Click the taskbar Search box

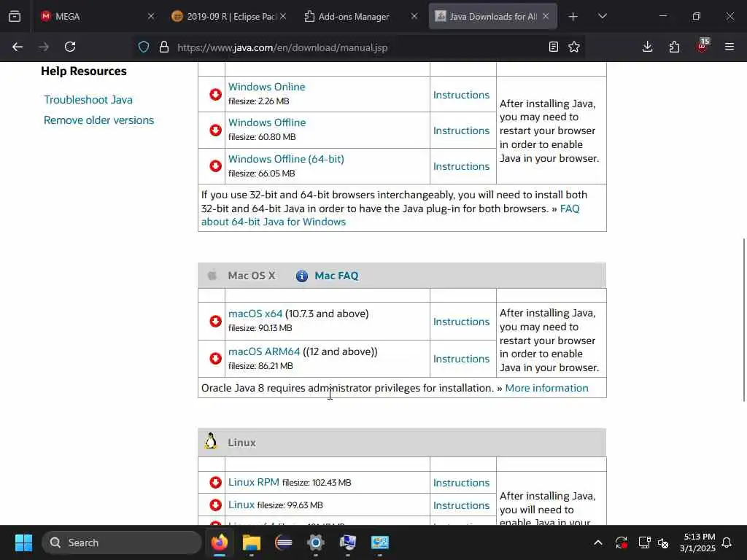coord(122,542)
